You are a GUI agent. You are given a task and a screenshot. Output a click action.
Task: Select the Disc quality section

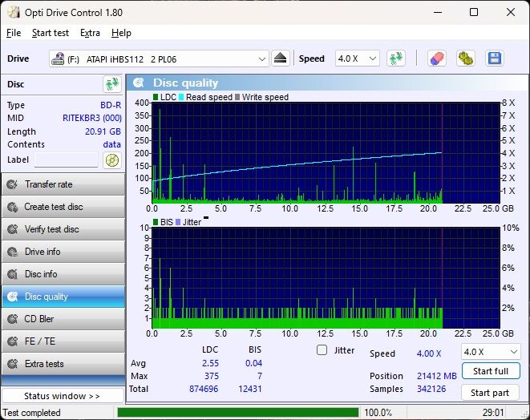(63, 297)
